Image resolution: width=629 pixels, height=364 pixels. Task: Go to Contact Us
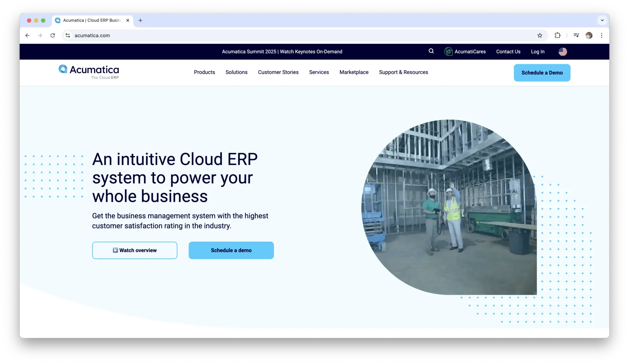[508, 52]
